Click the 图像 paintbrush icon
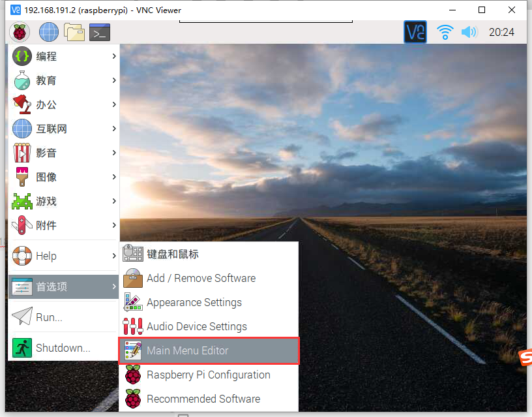 (22, 177)
